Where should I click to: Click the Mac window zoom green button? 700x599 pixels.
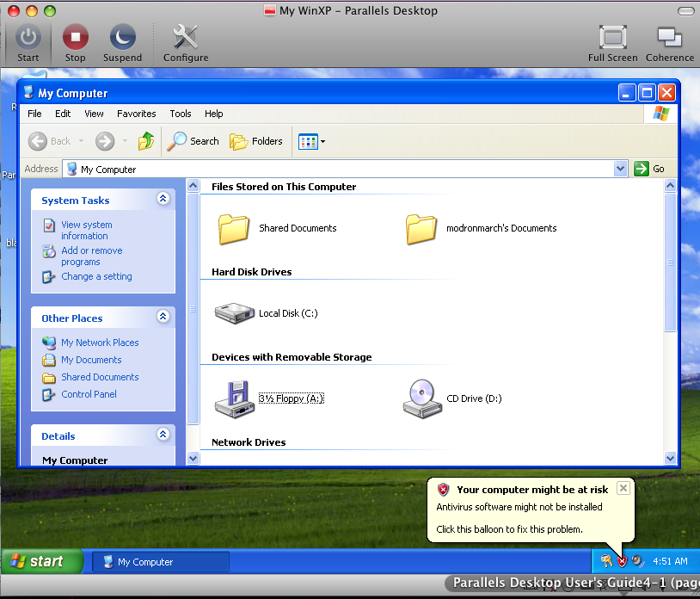[50, 10]
